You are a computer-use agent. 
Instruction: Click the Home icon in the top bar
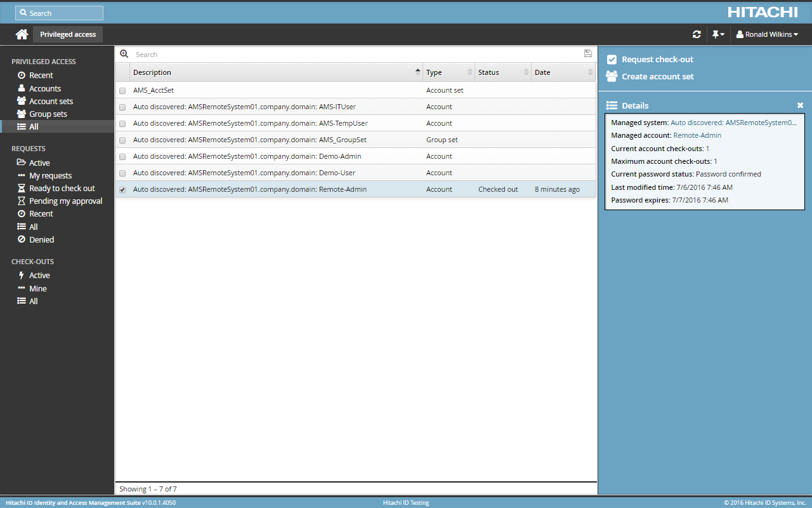pyautogui.click(x=22, y=34)
